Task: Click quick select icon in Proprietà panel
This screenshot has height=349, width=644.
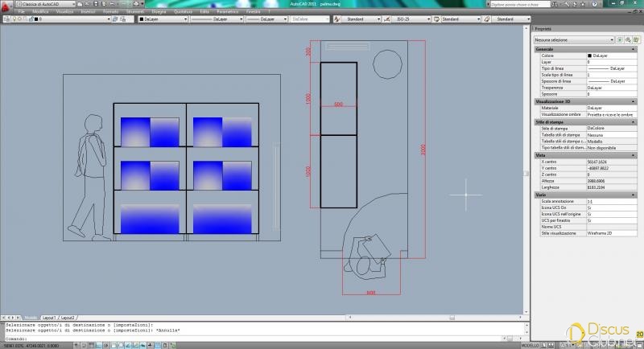Action: (x=634, y=39)
